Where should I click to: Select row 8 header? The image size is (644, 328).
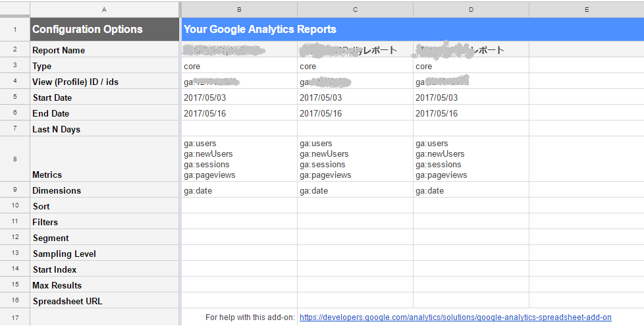[x=14, y=159]
